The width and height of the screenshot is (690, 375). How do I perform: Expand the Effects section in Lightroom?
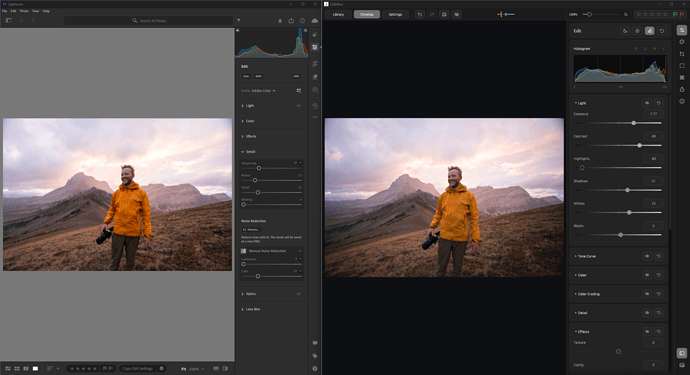249,136
